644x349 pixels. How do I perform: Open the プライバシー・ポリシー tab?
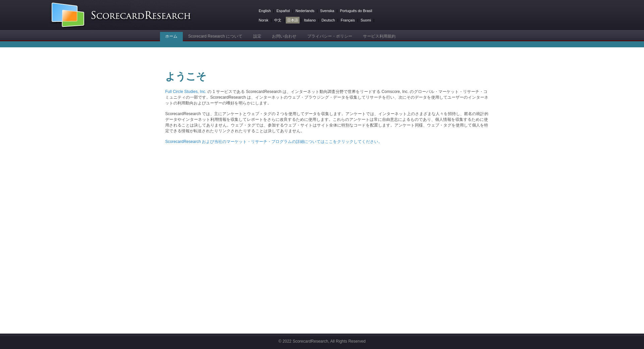coord(329,36)
